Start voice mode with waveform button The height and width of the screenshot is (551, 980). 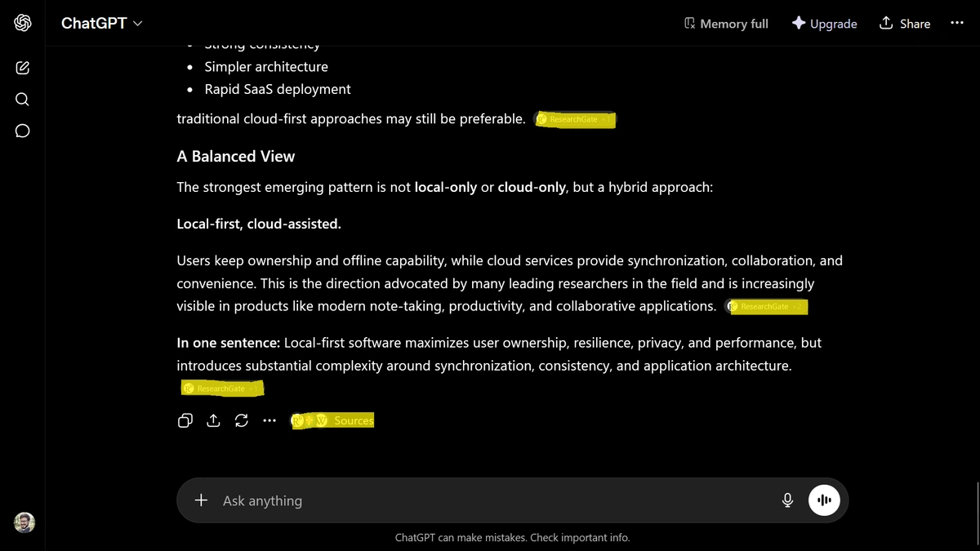tap(825, 500)
